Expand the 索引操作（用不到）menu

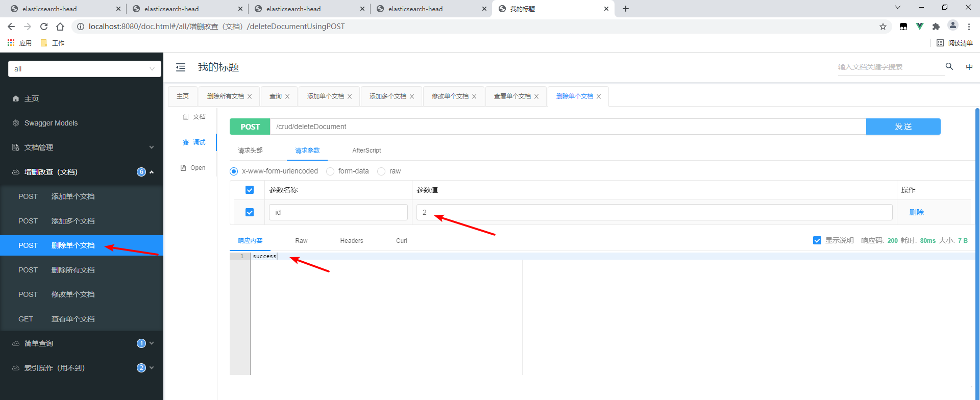pyautogui.click(x=82, y=368)
